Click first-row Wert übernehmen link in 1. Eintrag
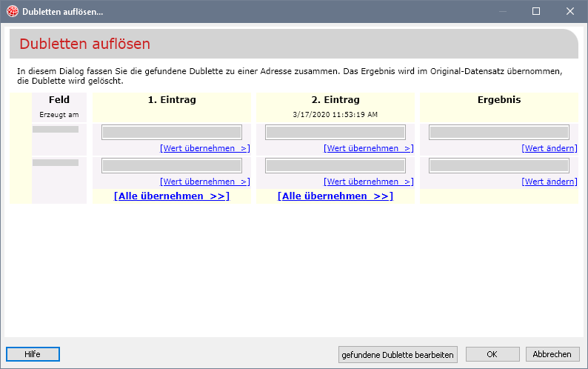Image resolution: width=588 pixels, height=369 pixels. point(204,148)
